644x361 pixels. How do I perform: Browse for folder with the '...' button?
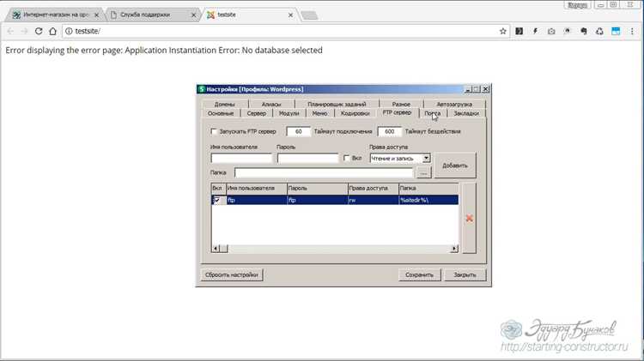(423, 172)
